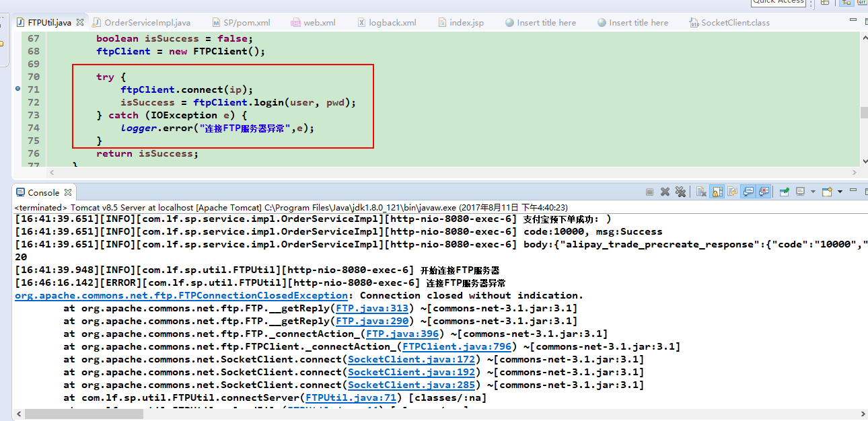
Task: Switch to the logback.xml editor tab
Action: point(389,22)
